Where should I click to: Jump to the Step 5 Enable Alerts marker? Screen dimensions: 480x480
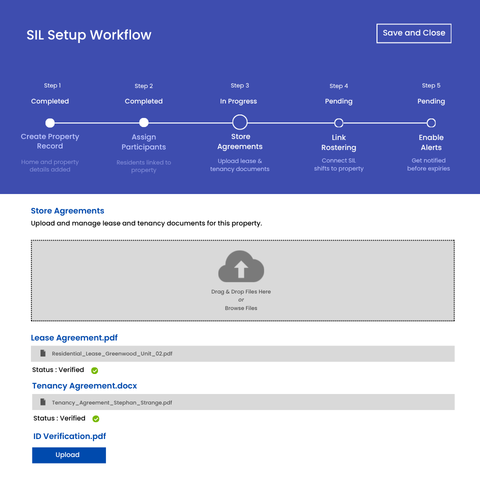(431, 123)
